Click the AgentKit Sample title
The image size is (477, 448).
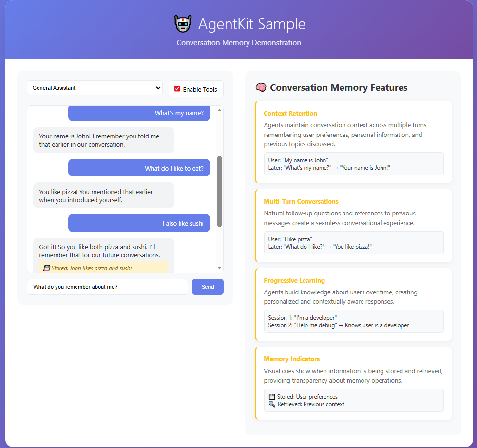click(252, 24)
